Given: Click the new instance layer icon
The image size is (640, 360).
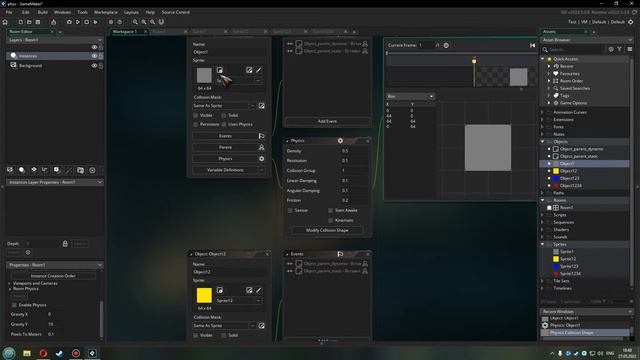Looking at the screenshot, I should [22, 170].
